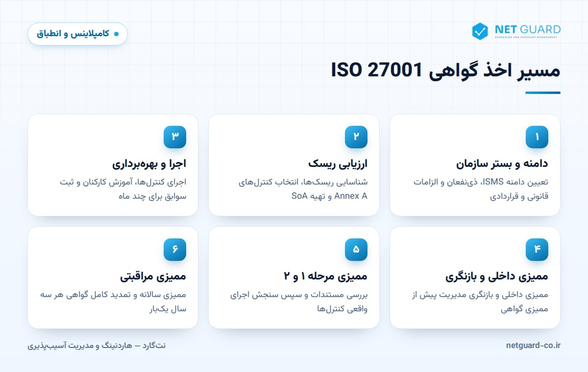Click the heading «ارزیابی ریسک»
Viewport: 588px width, 372px height.
point(338,163)
